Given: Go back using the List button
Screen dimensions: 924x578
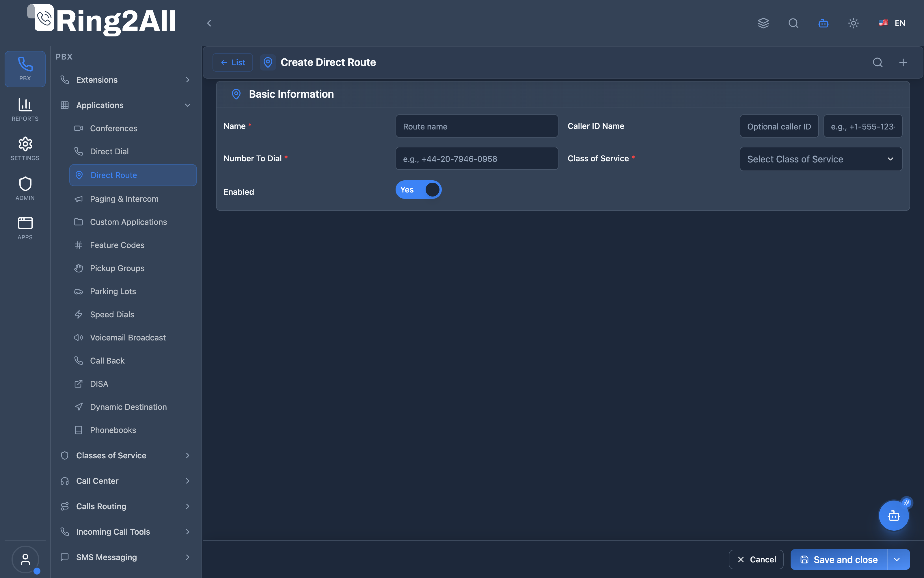Looking at the screenshot, I should pos(232,62).
